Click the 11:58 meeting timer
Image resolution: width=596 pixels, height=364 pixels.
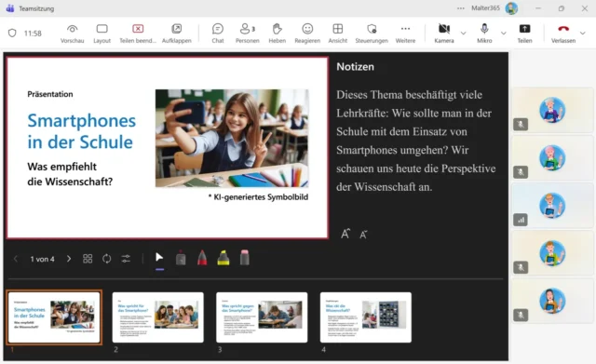[33, 34]
